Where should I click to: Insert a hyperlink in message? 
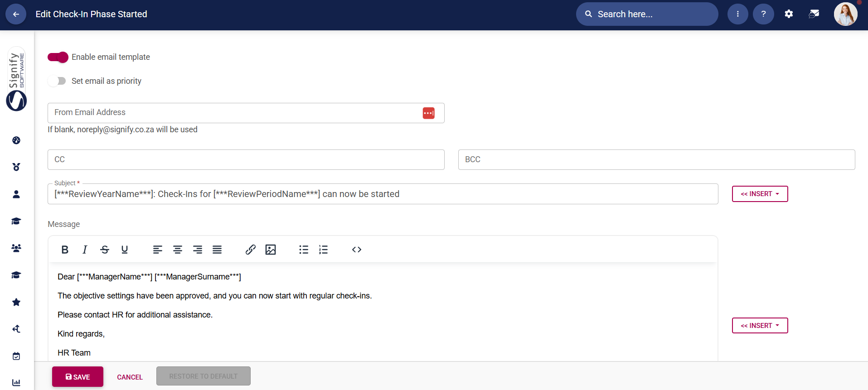click(x=251, y=250)
